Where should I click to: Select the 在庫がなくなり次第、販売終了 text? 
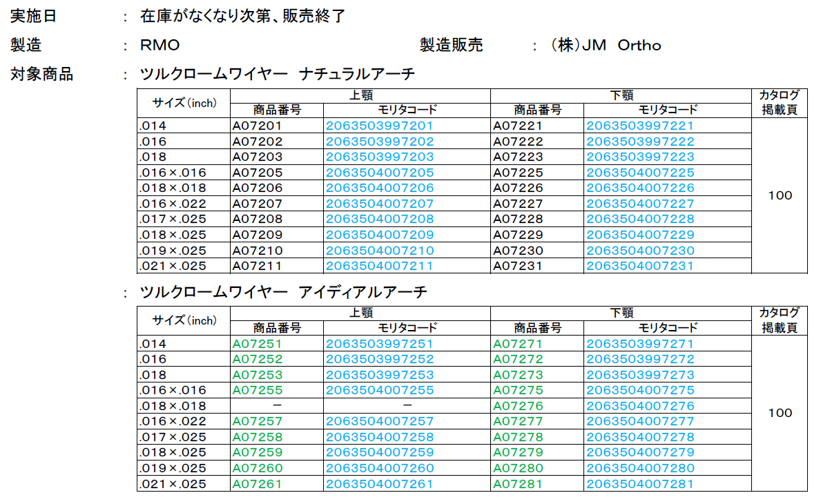[242, 16]
